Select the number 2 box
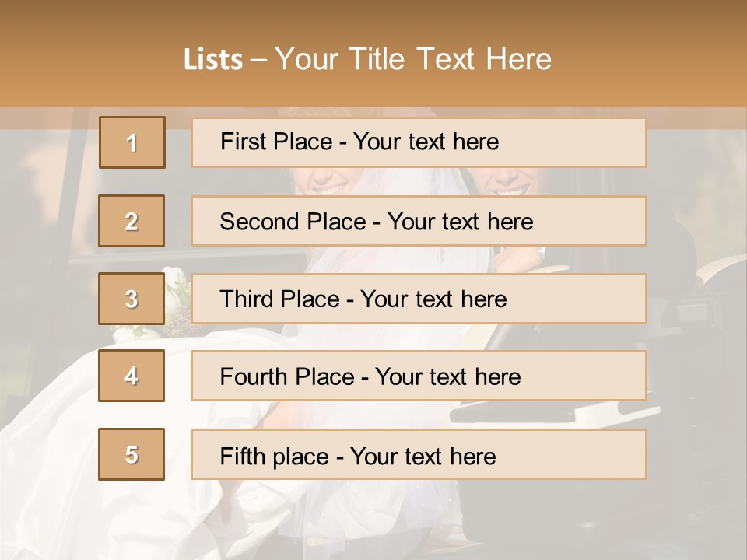747x560 pixels. point(132,221)
